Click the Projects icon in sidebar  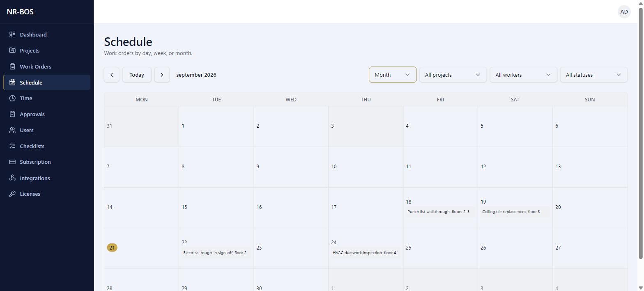12,50
